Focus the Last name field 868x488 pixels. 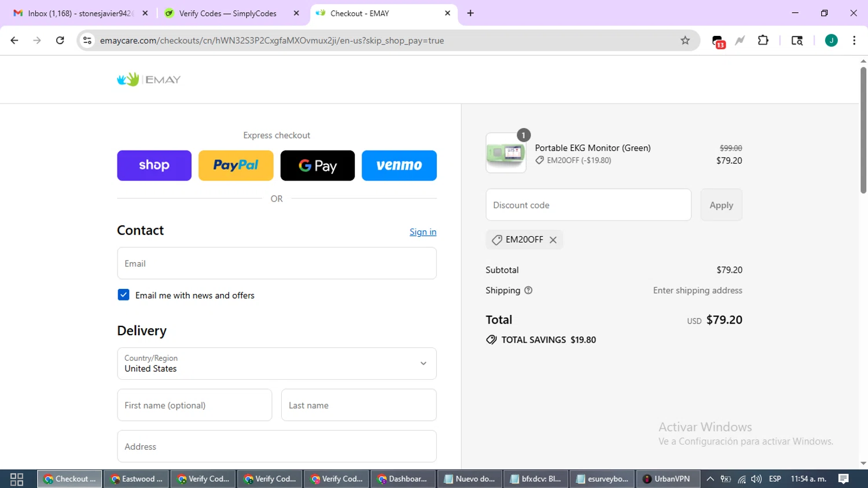tap(359, 405)
